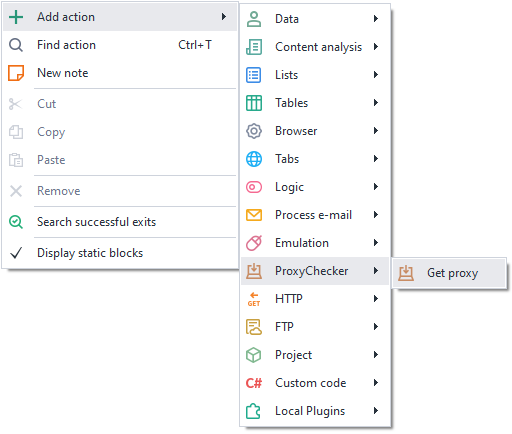Click the Local Plugins puzzle icon
The height and width of the screenshot is (434, 512).
click(253, 411)
